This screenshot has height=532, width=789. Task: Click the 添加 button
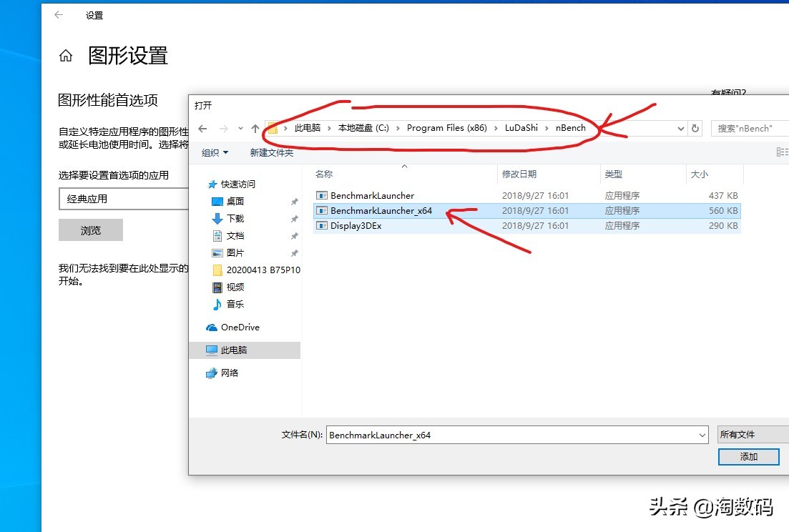748,456
